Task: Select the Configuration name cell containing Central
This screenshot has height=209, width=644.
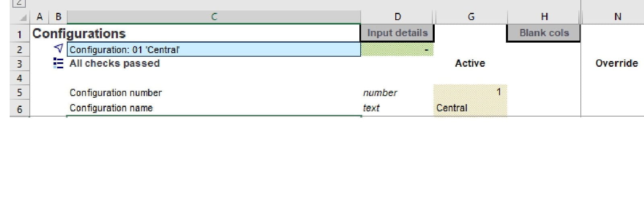Action: pyautogui.click(x=470, y=108)
